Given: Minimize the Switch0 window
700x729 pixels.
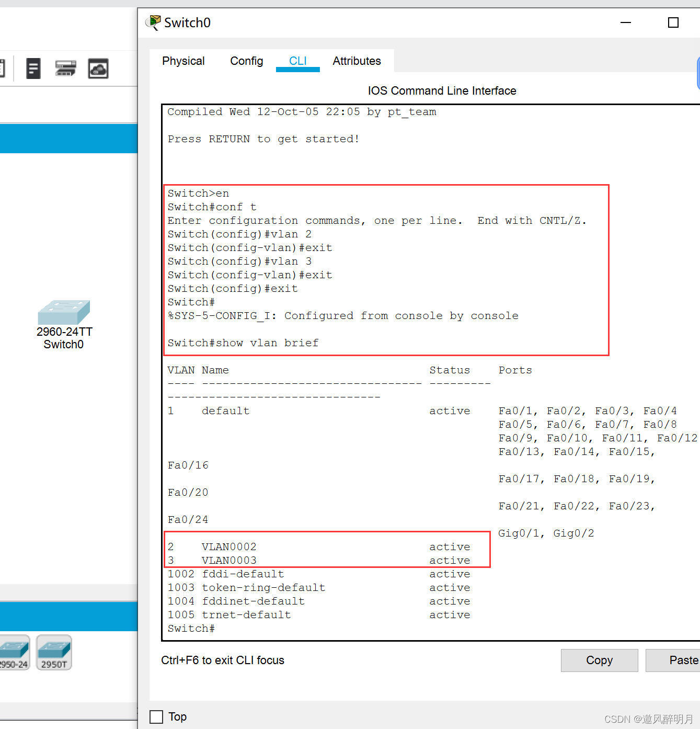Looking at the screenshot, I should 626,22.
